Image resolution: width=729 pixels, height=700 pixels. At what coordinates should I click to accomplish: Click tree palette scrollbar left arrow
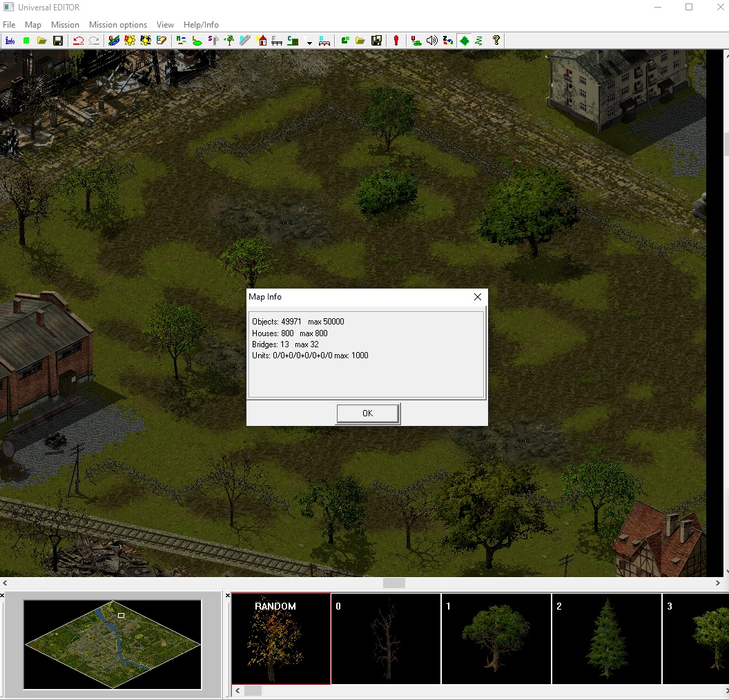(237, 691)
